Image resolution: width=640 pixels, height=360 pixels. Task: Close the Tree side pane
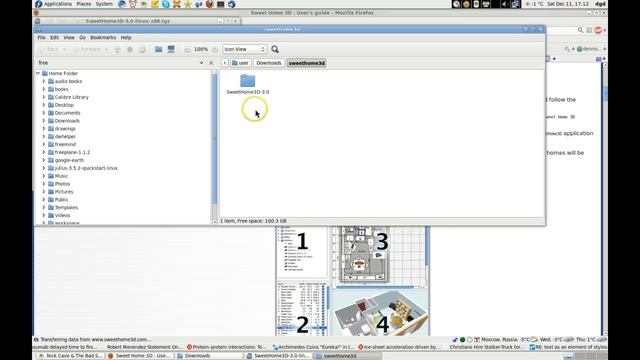(x=211, y=63)
